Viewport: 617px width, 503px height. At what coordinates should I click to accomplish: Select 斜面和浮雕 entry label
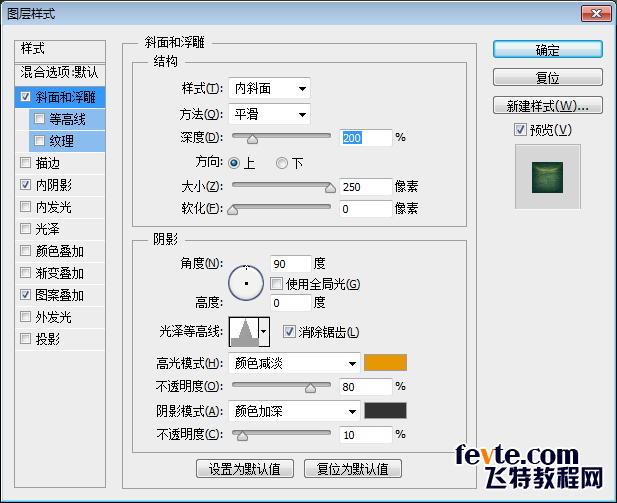[x=65, y=97]
